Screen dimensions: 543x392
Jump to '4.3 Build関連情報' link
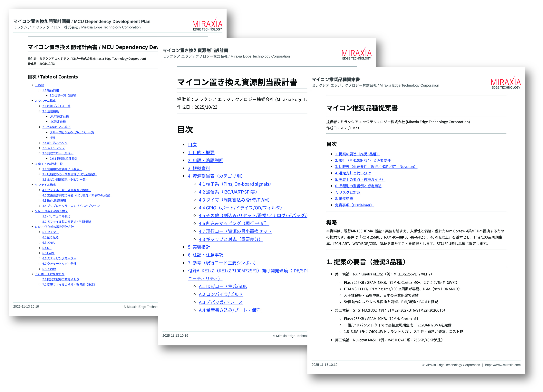pyautogui.click(x=54, y=201)
